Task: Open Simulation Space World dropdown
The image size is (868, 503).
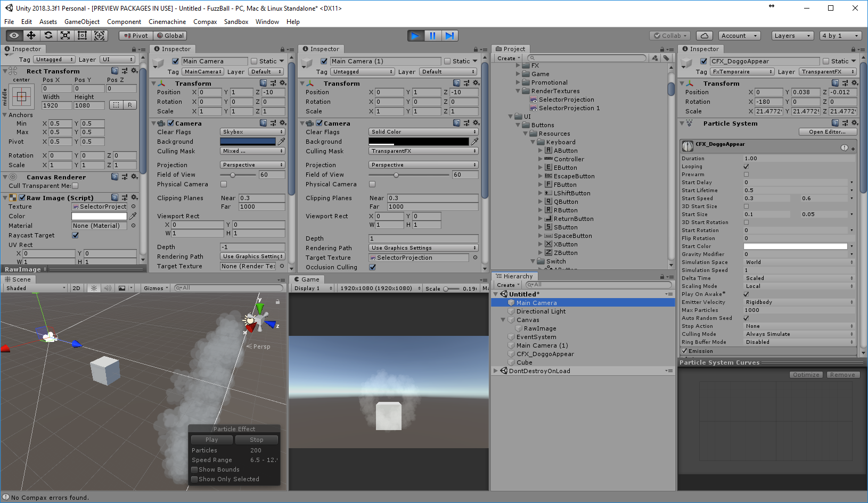Action: point(799,262)
